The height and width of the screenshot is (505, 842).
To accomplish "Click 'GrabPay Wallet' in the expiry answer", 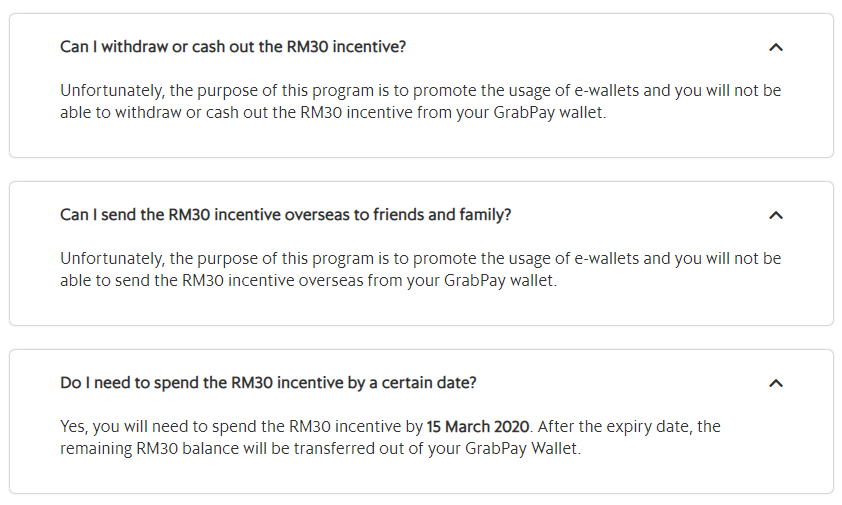I will [520, 449].
